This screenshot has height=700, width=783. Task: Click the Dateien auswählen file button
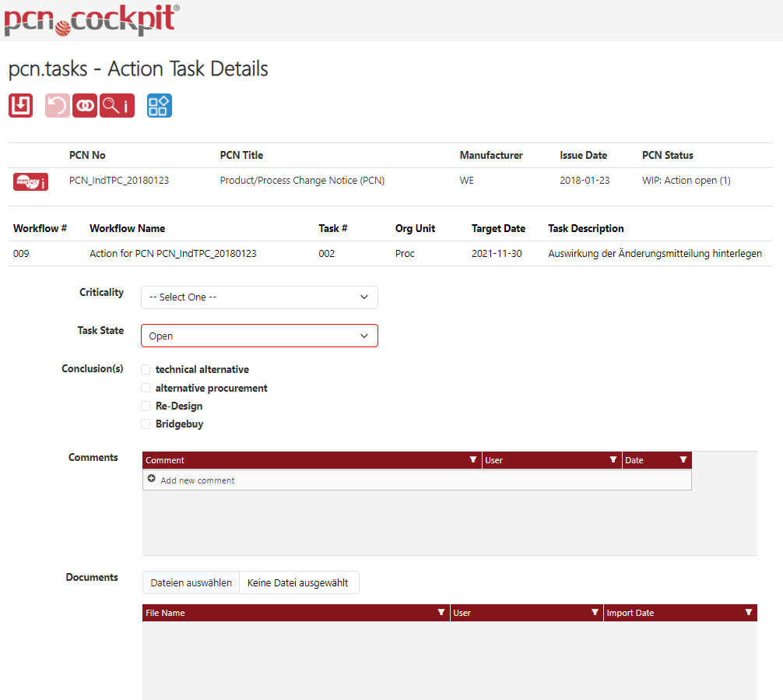(191, 582)
